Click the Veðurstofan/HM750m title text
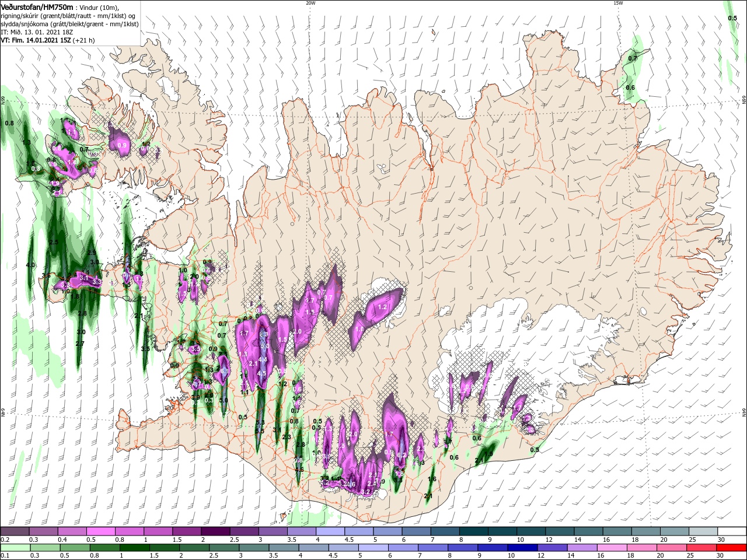Viewport: 747px width, 560px height. 37,7
